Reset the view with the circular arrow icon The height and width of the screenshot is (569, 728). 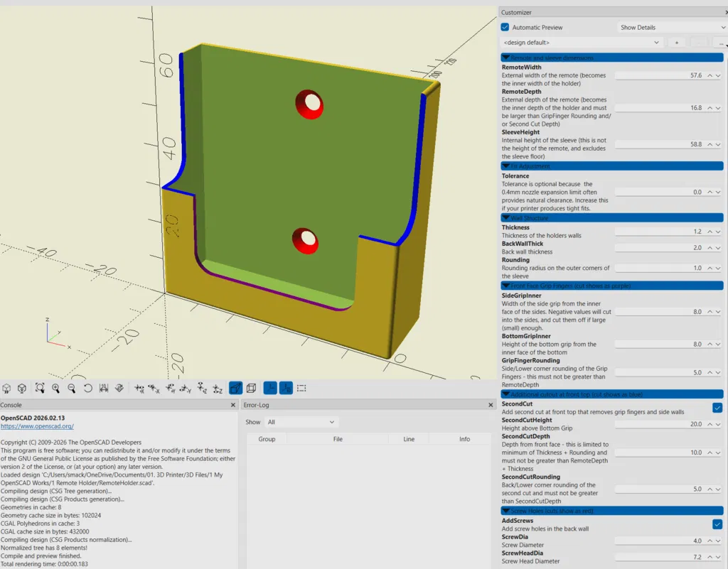pyautogui.click(x=87, y=388)
